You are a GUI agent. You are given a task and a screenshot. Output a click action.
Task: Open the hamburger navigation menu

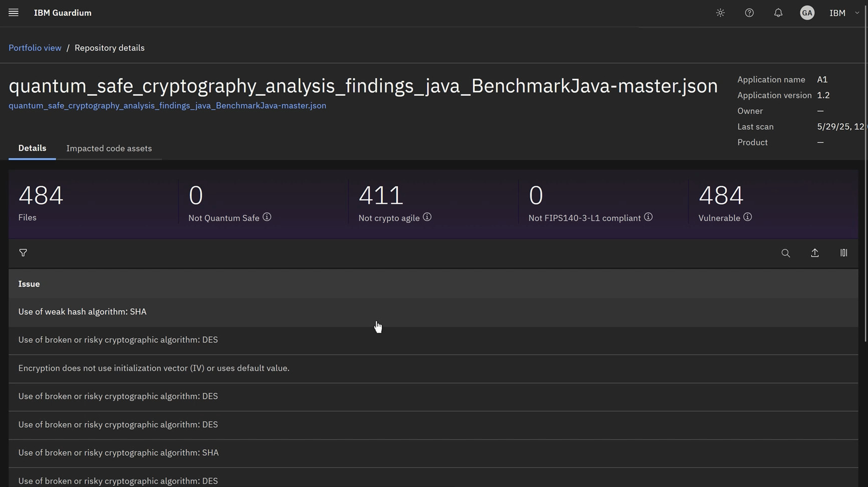pos(14,13)
